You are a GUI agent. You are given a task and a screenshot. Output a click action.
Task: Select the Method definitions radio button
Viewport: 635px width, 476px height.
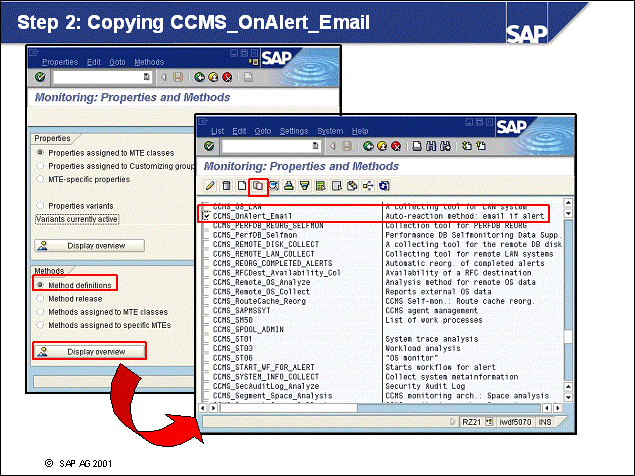pos(40,285)
